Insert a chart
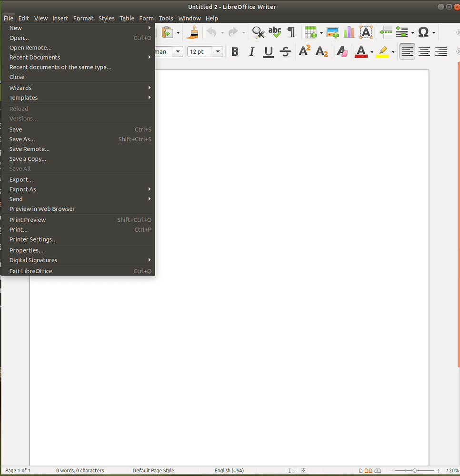 [x=349, y=32]
